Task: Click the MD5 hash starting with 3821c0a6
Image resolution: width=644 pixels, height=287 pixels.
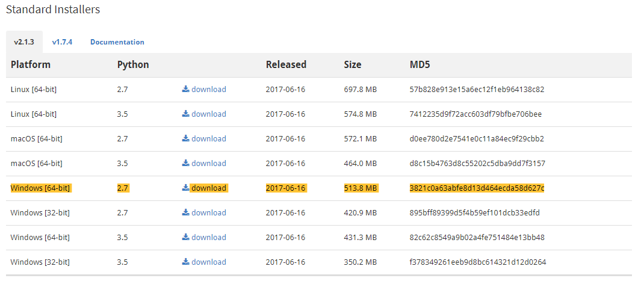Action: point(477,188)
